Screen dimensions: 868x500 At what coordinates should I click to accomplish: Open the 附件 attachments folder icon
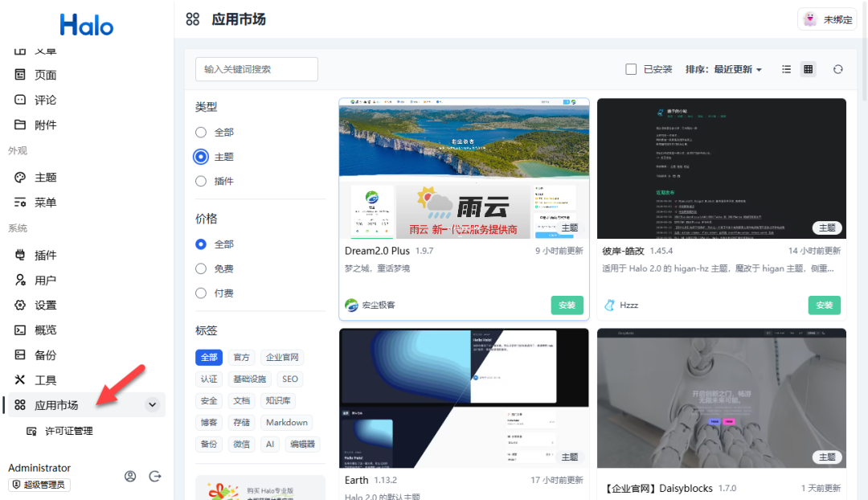click(20, 125)
